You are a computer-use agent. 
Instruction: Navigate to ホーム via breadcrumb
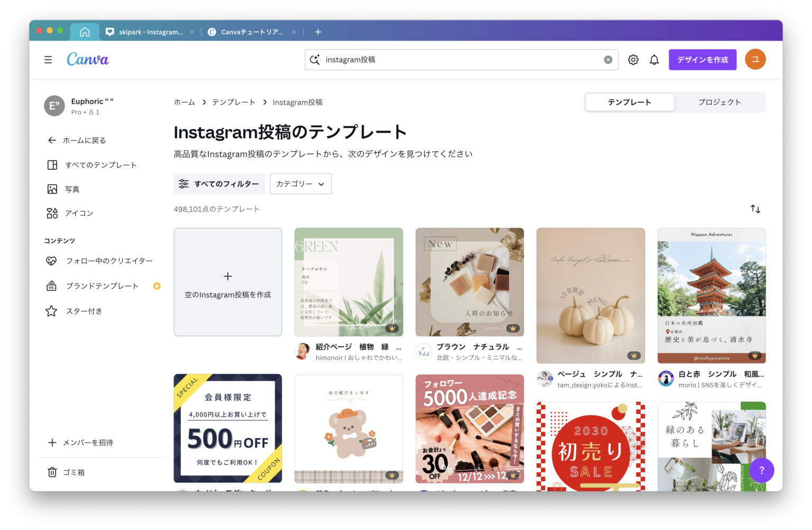[x=184, y=102]
